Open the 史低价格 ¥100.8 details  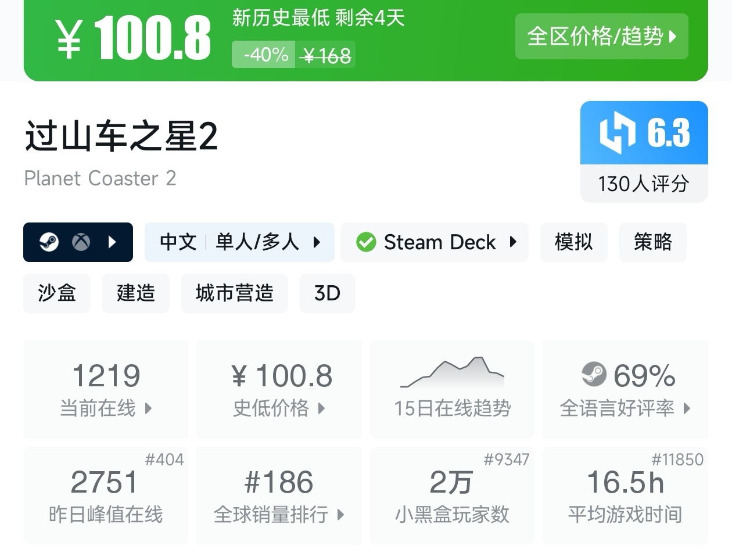click(279, 389)
